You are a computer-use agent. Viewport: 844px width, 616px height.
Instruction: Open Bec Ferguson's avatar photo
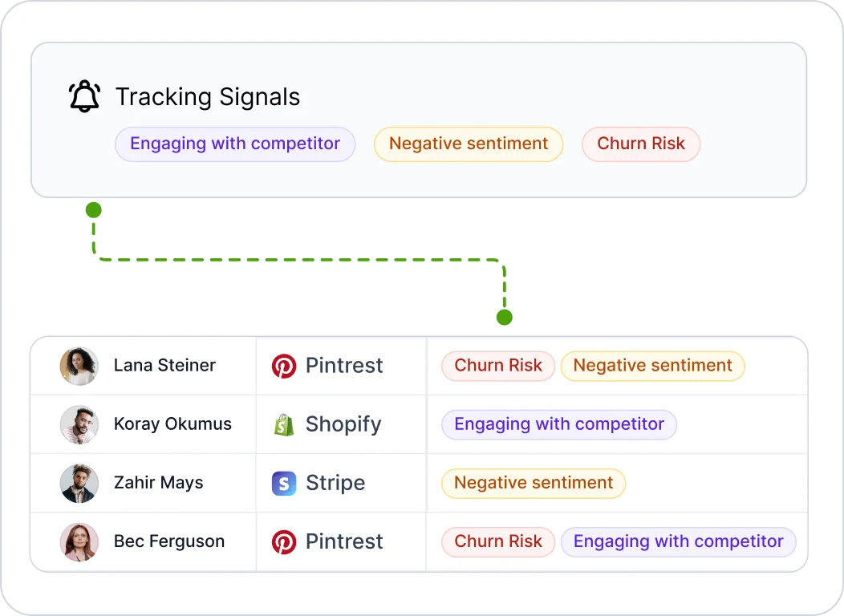[x=79, y=541]
